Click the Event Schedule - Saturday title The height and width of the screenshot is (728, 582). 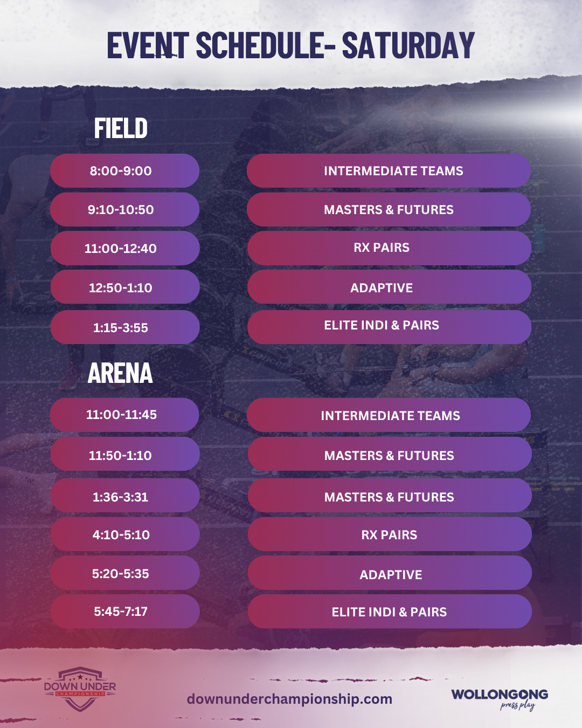(x=290, y=45)
